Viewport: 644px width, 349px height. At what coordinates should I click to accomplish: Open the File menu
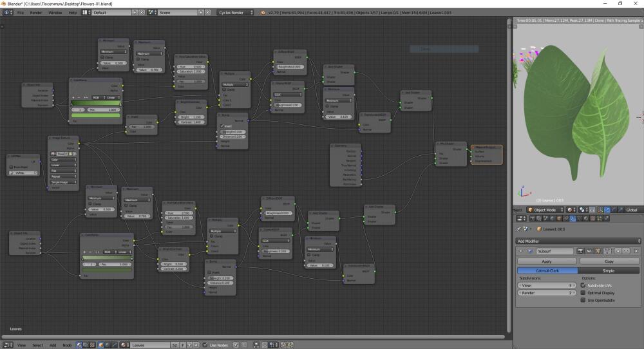[20, 13]
